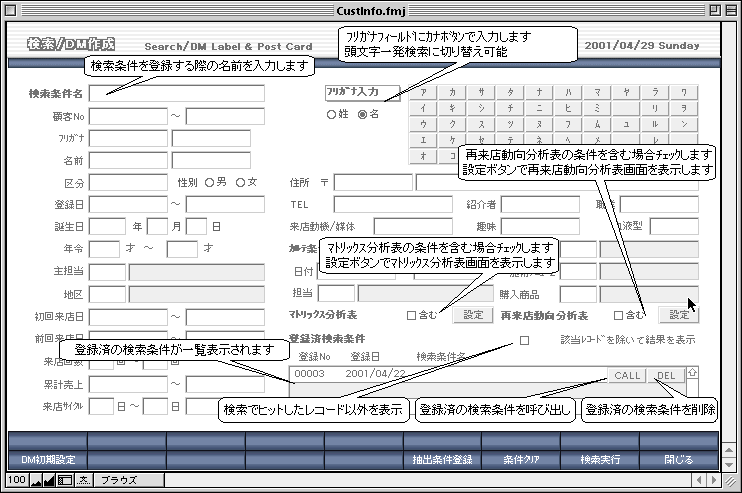Click the ウ kana key
This screenshot has width=742, height=493.
pyautogui.click(x=423, y=124)
